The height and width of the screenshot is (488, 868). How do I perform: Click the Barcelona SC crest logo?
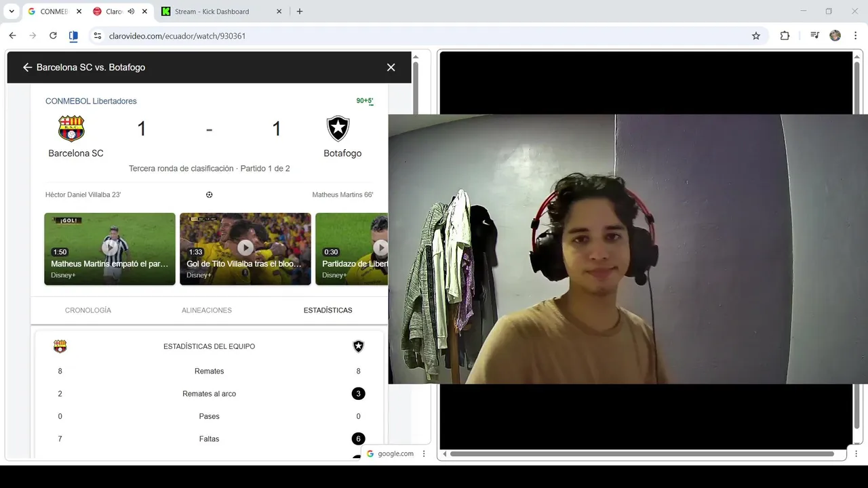pos(71,128)
